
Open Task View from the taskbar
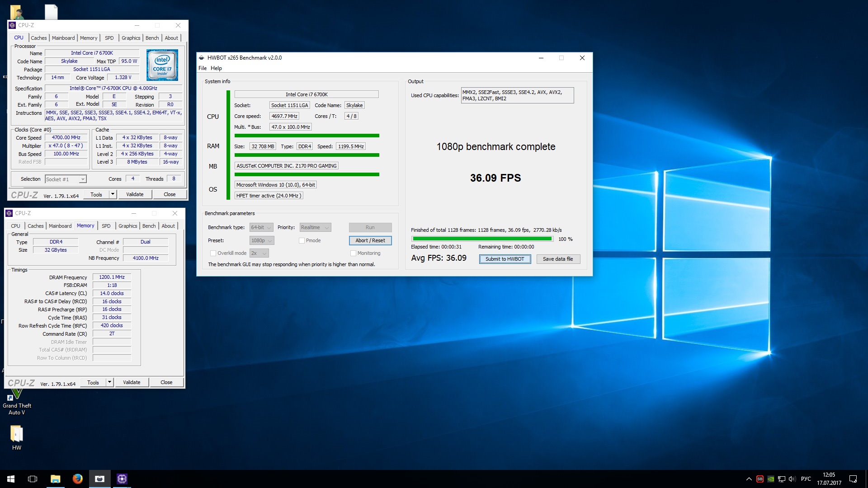33,479
